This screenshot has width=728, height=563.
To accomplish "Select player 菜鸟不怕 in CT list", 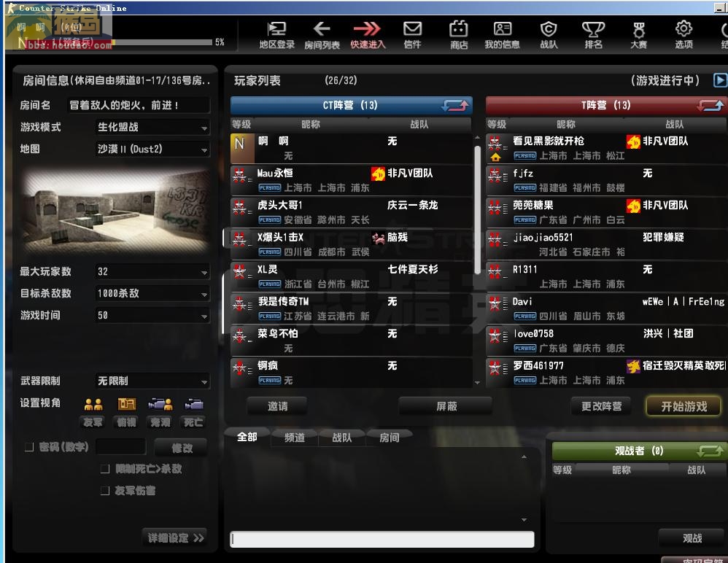I will 352,341.
